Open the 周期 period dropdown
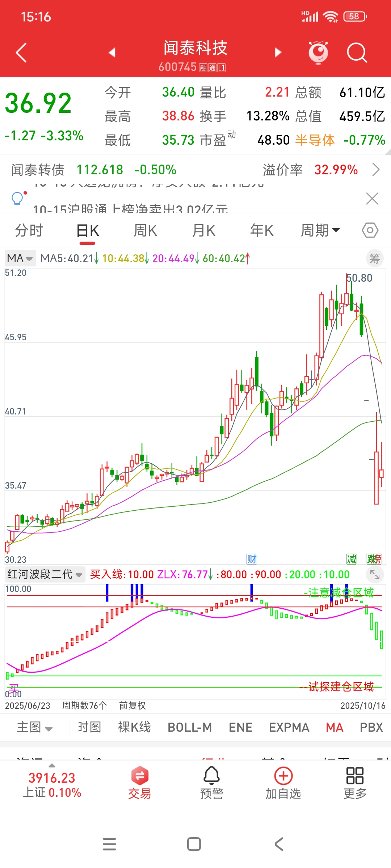391x868 pixels. 320,230
